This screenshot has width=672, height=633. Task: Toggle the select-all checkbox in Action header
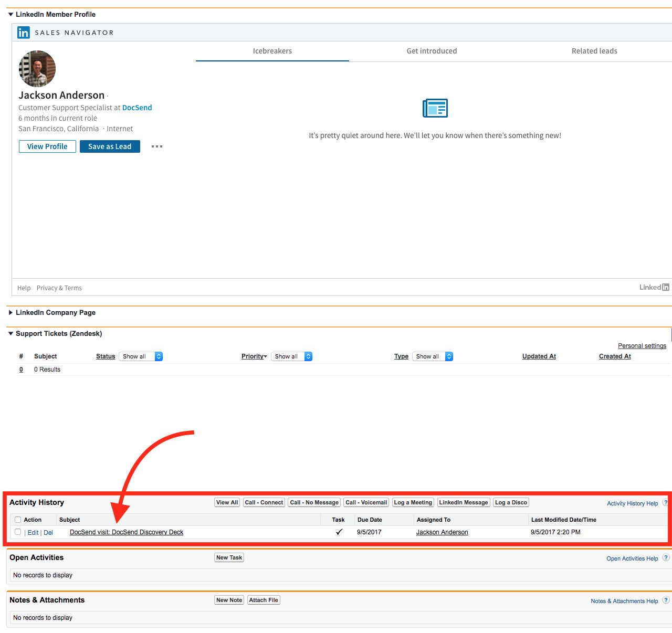18,520
